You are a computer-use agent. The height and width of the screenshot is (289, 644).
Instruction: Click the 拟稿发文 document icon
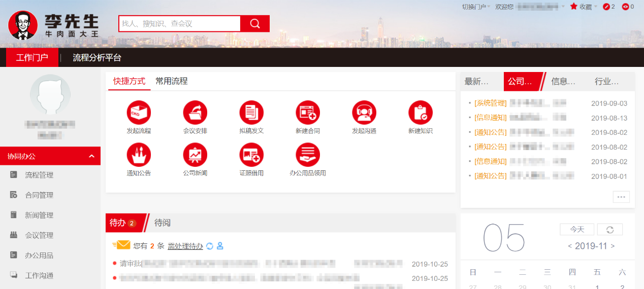click(251, 113)
